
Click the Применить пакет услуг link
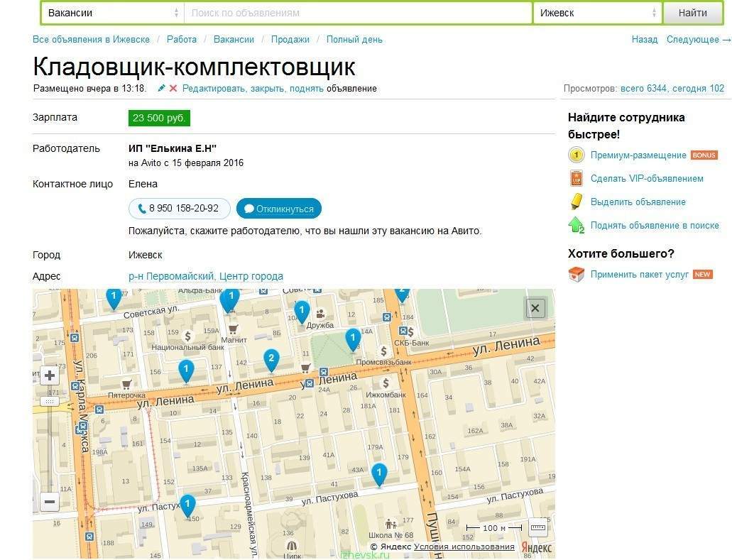click(x=640, y=275)
